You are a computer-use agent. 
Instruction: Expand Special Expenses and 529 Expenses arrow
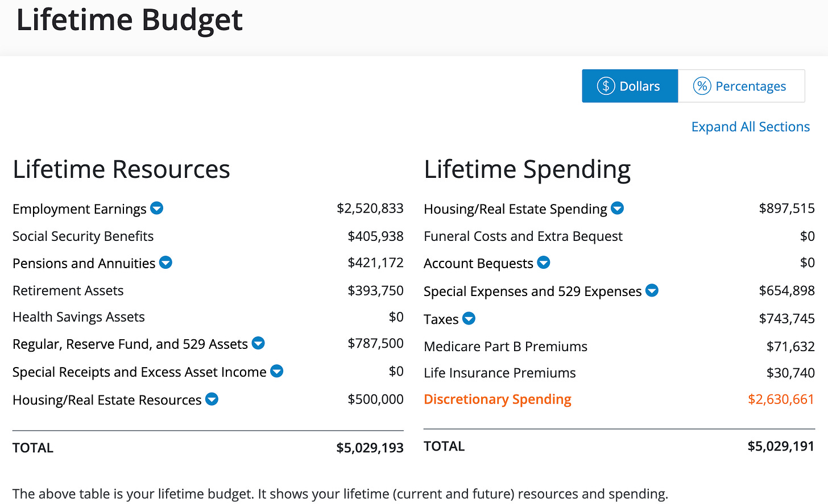click(x=652, y=290)
